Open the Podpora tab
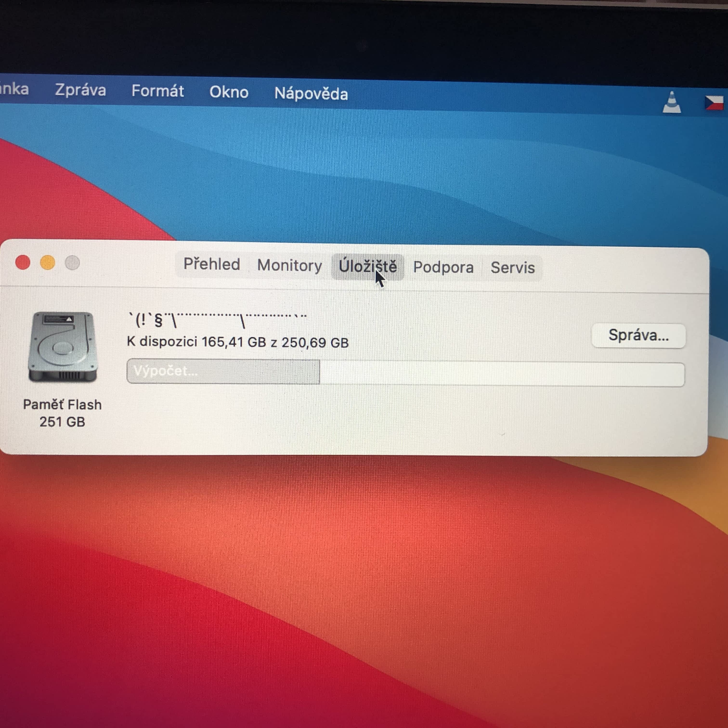 click(443, 267)
